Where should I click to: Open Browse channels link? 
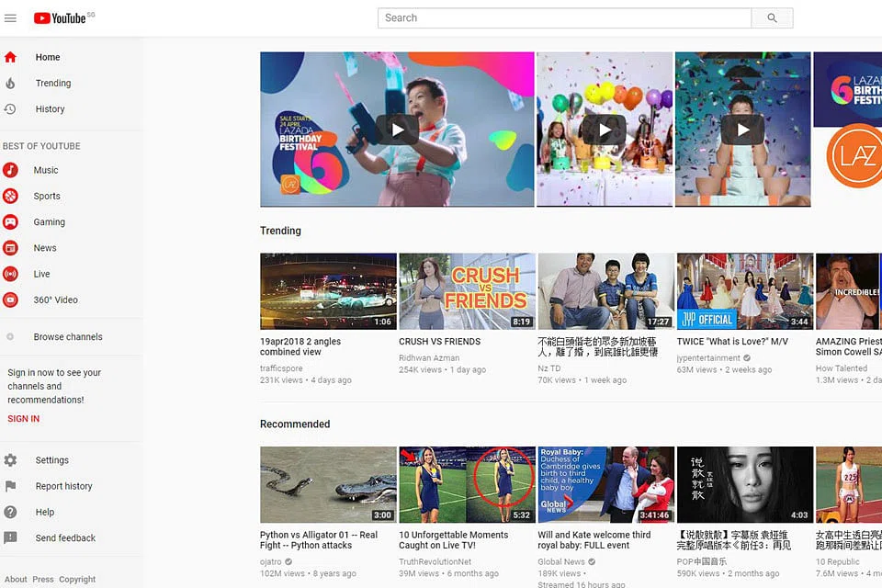68,337
